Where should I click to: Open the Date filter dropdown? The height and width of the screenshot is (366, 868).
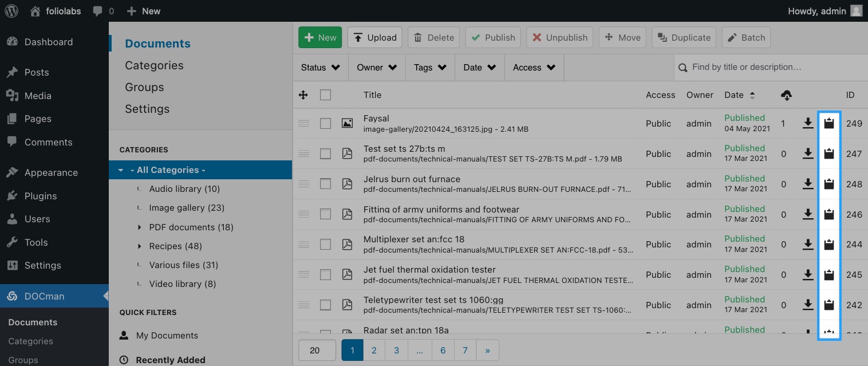480,68
